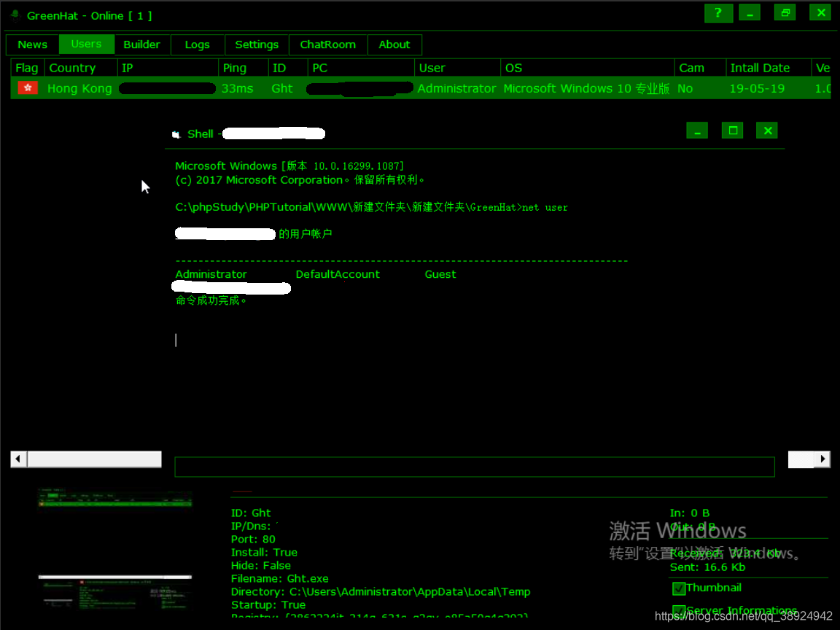Click the Ght ID cell
840x630 pixels.
[x=281, y=88]
